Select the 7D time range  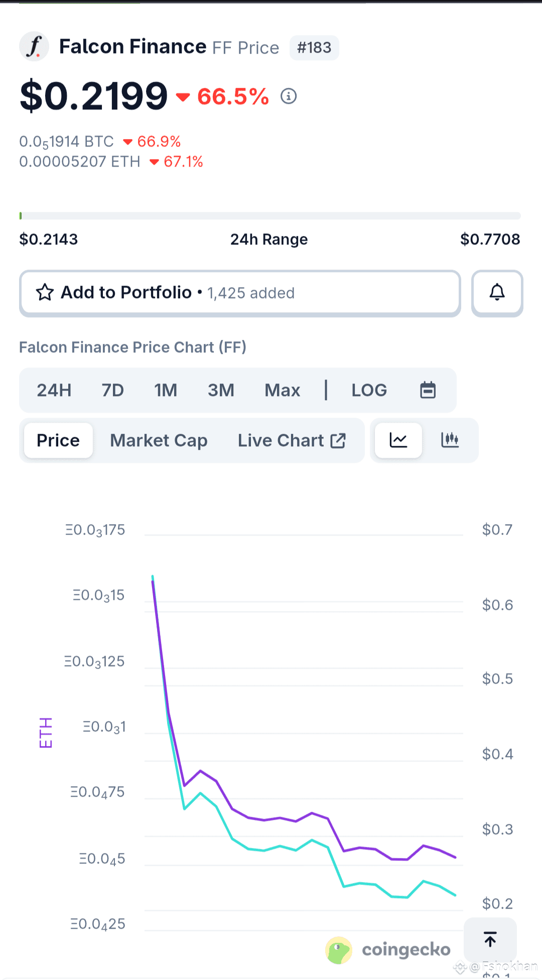(x=112, y=390)
